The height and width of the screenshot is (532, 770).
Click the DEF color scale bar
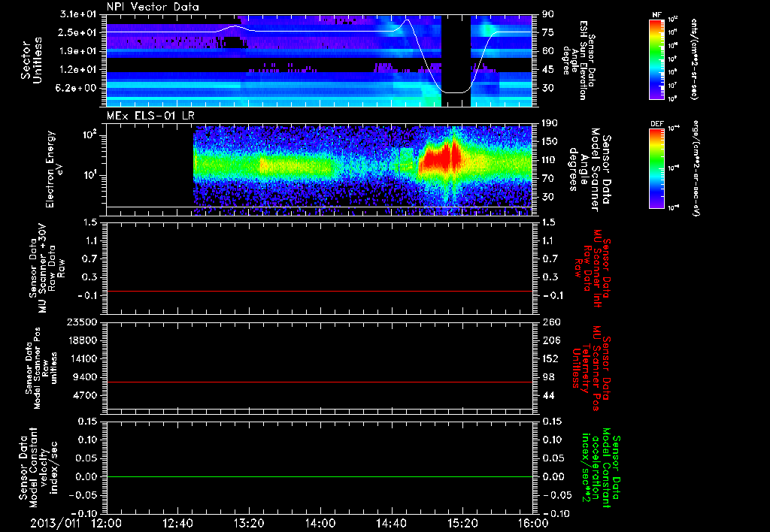click(656, 168)
